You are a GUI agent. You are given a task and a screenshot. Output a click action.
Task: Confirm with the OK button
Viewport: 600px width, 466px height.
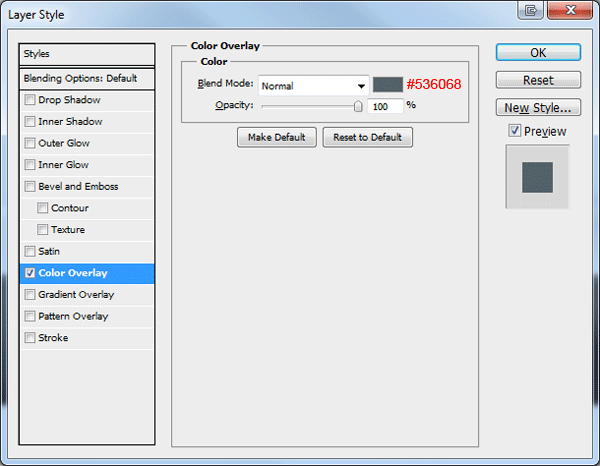(x=538, y=52)
